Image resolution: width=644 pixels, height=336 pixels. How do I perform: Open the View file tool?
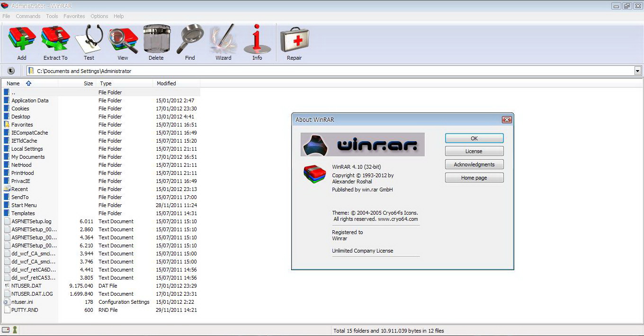123,42
